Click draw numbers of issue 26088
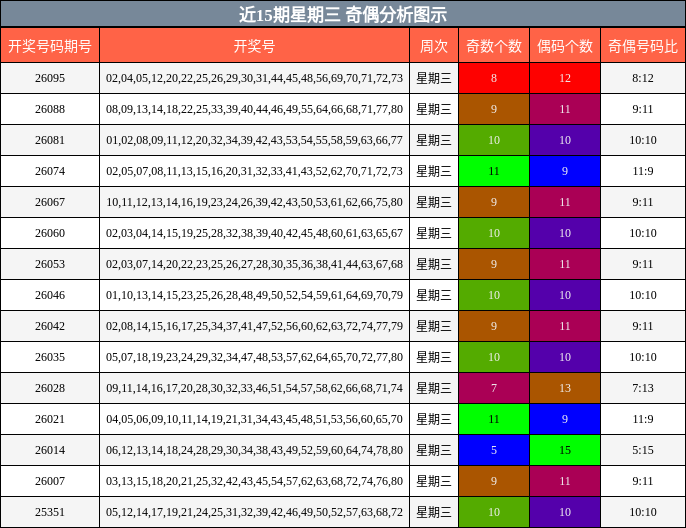This screenshot has height=528, width=686. [x=254, y=109]
